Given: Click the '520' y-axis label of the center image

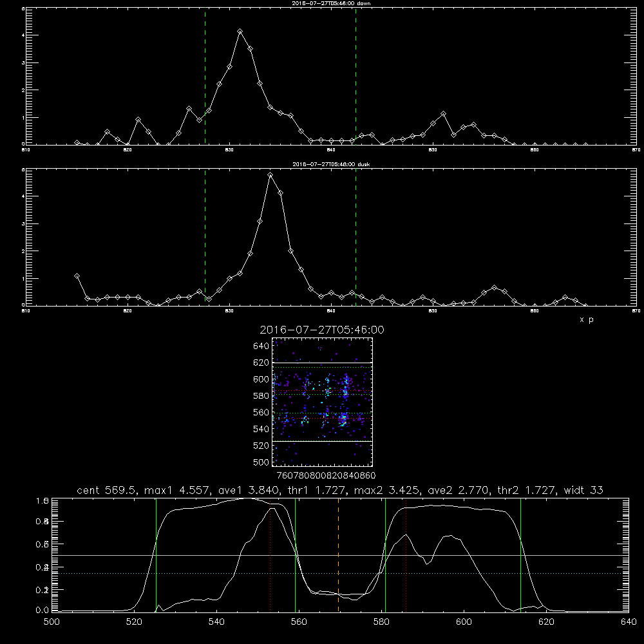Looking at the screenshot, I should tap(261, 446).
